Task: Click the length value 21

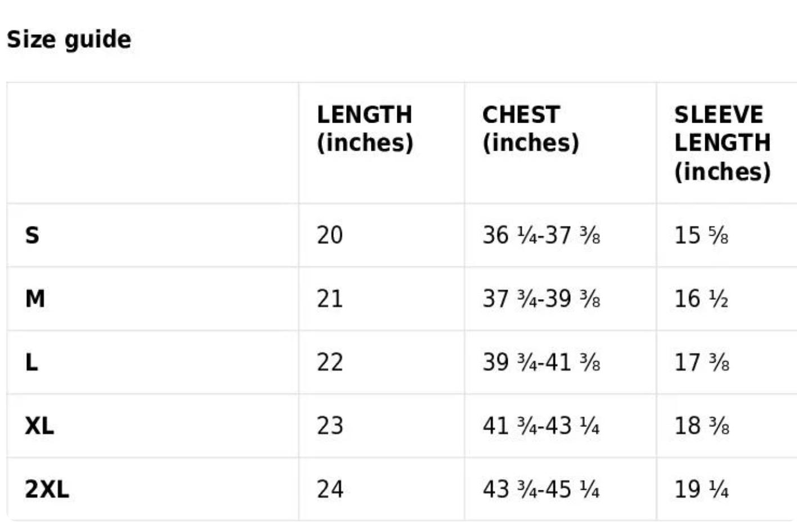Action: (x=329, y=299)
